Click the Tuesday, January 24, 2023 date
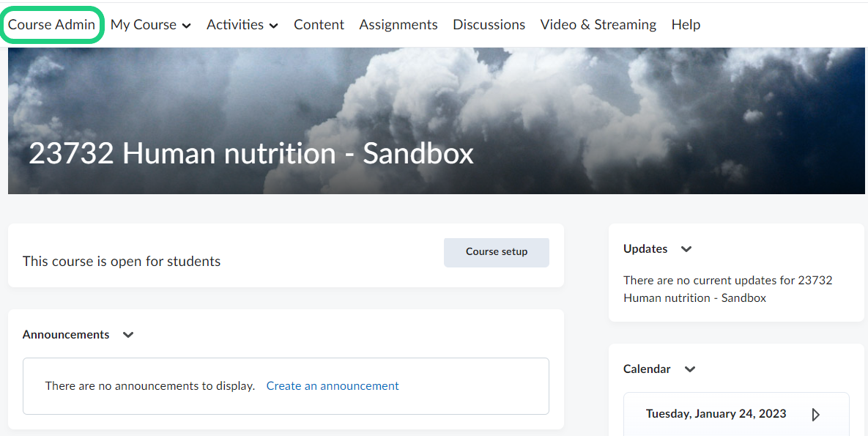This screenshot has height=436, width=868. click(716, 414)
